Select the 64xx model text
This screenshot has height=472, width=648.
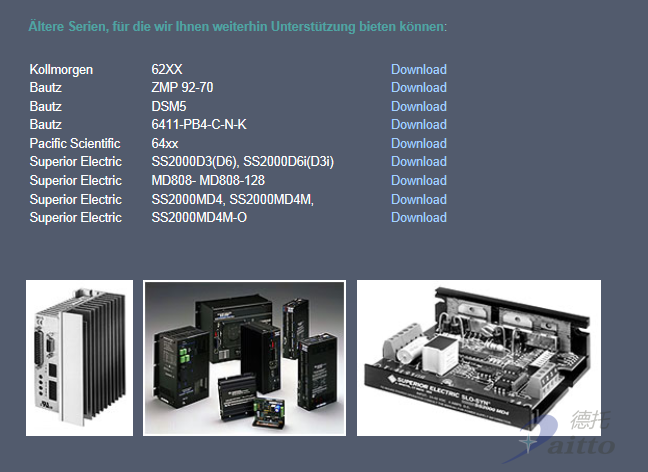(164, 144)
